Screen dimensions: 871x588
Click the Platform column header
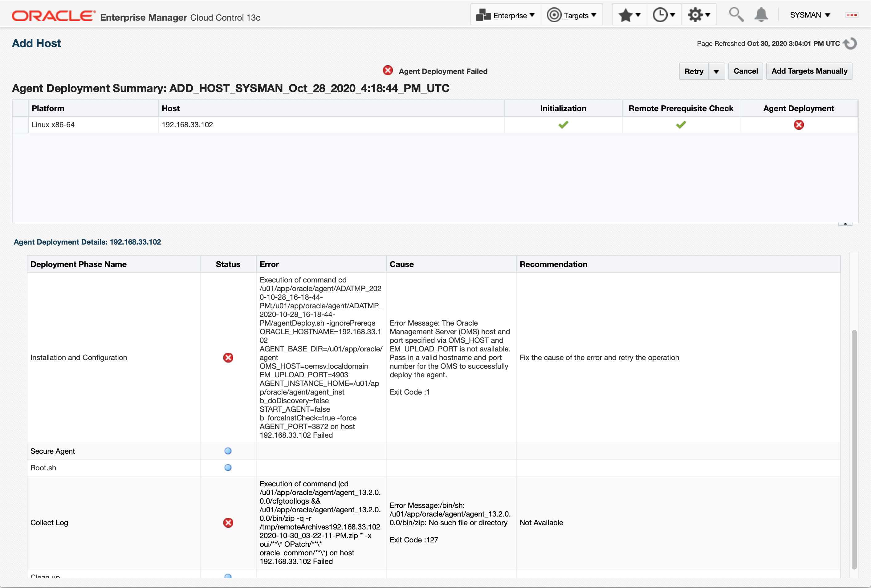pyautogui.click(x=93, y=108)
